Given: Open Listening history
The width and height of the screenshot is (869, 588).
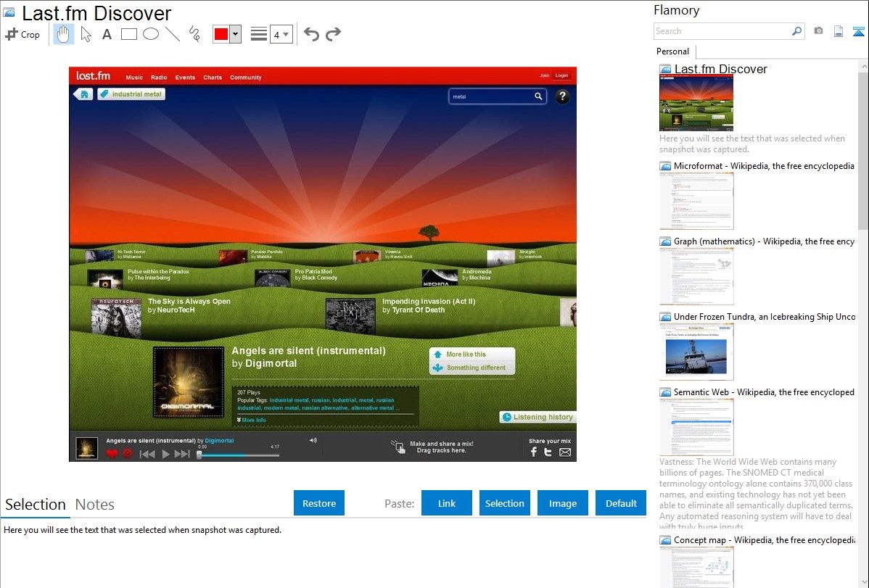Looking at the screenshot, I should click(538, 417).
